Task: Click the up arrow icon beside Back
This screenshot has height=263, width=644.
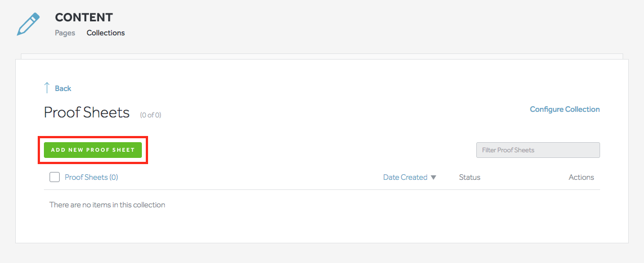Action: pyautogui.click(x=47, y=88)
